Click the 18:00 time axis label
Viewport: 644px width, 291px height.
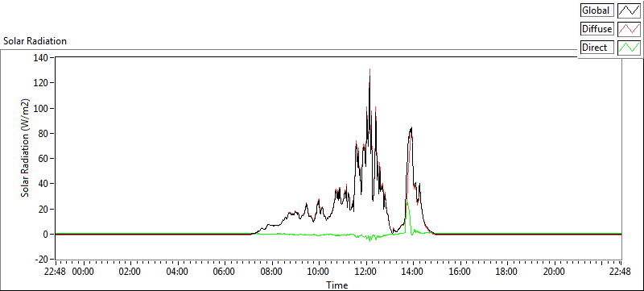(507, 272)
